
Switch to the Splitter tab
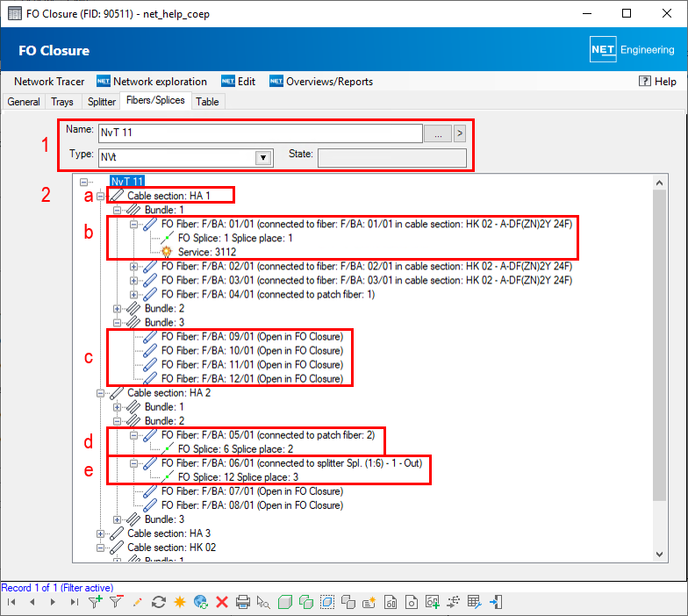pos(102,102)
